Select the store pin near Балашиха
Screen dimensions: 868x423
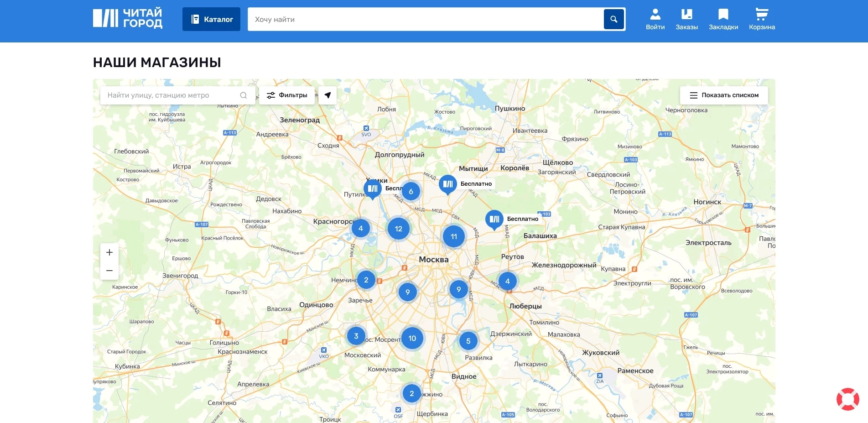pos(494,219)
